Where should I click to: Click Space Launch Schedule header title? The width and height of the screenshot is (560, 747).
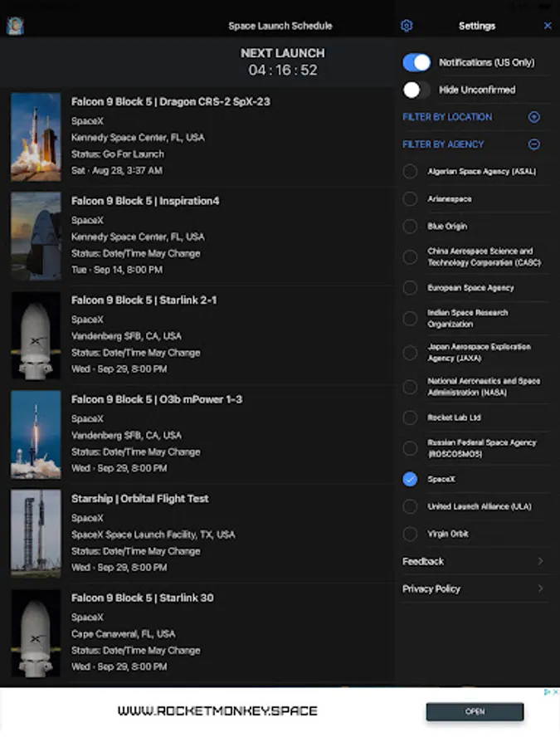click(x=280, y=26)
